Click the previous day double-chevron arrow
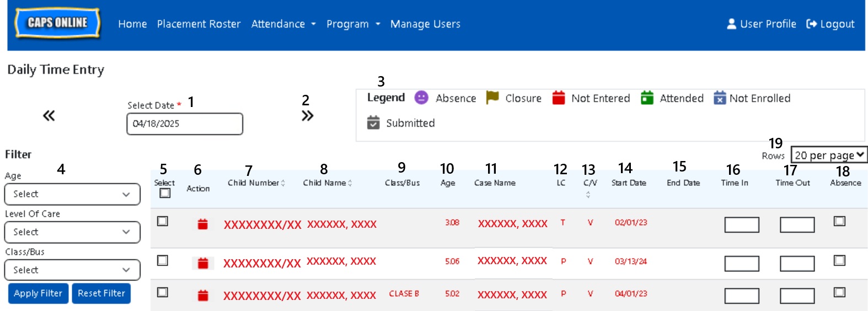Viewport: 868px width, 311px height. click(x=49, y=116)
